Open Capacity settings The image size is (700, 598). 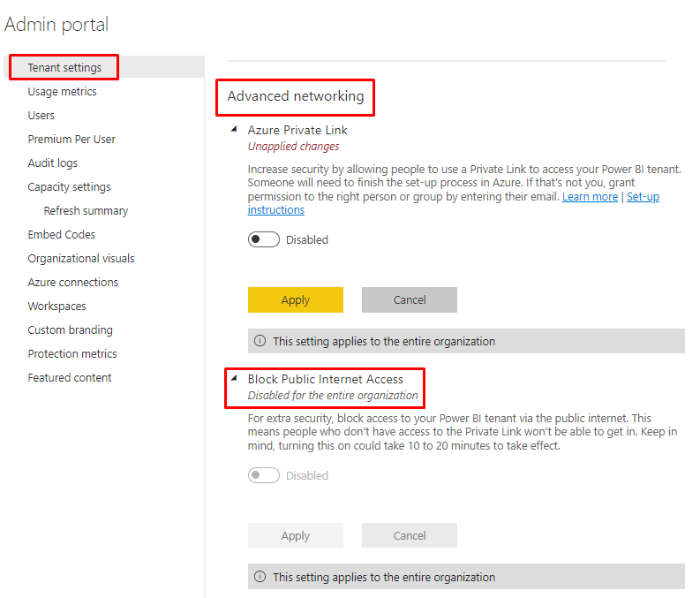pyautogui.click(x=69, y=187)
